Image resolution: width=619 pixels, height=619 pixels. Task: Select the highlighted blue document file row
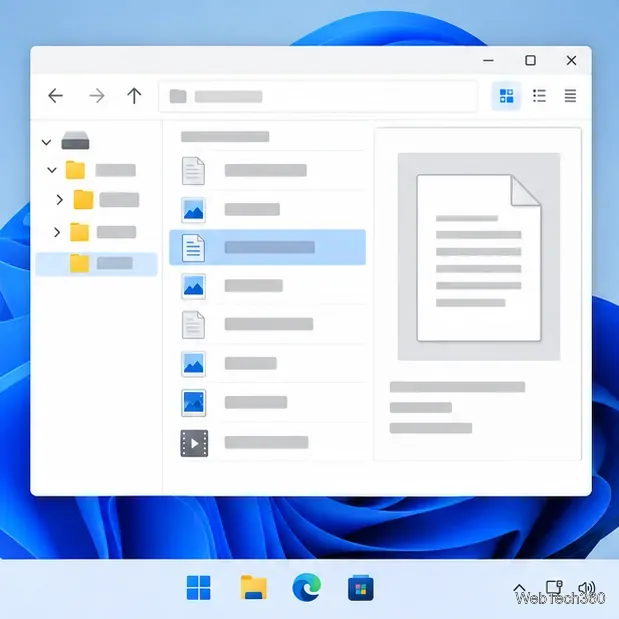click(267, 247)
